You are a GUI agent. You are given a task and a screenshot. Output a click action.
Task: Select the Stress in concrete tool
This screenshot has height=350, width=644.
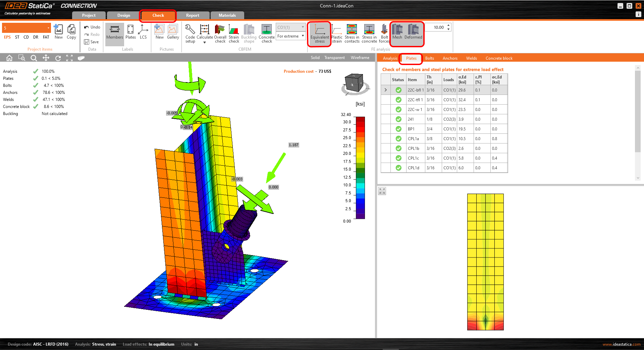pos(369,34)
